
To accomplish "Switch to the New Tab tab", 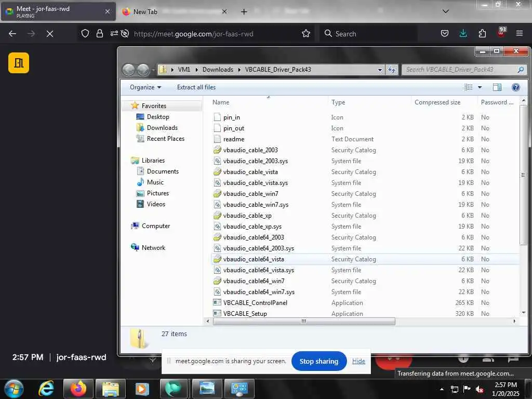I will [x=173, y=11].
